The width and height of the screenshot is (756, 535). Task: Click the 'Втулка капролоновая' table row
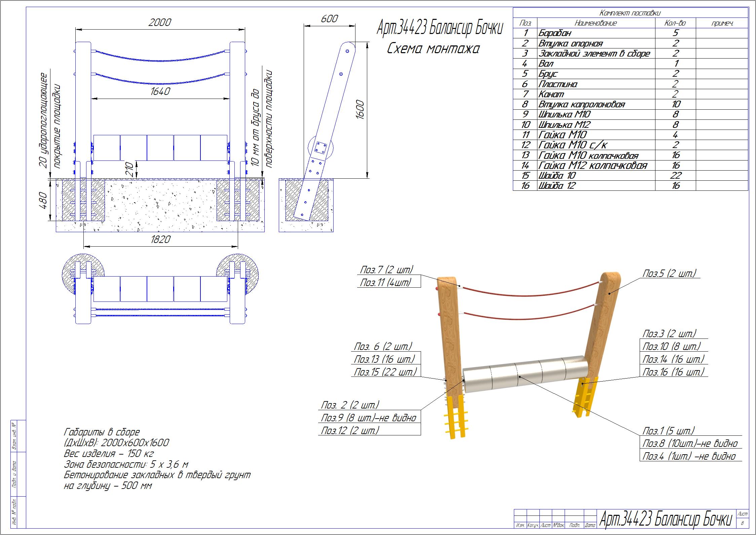[581, 104]
